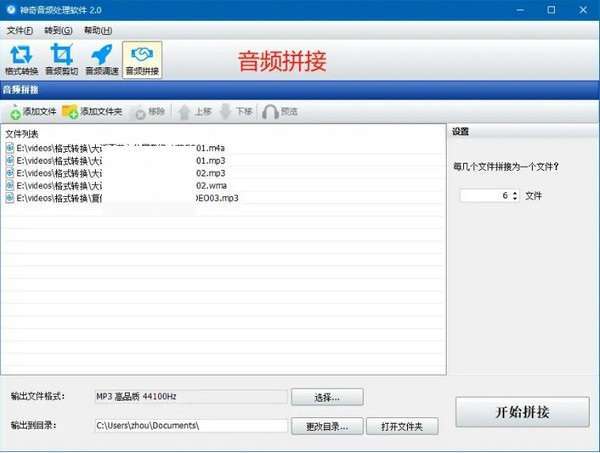Click the output directory path field
The image size is (600, 453).
coord(191,426)
